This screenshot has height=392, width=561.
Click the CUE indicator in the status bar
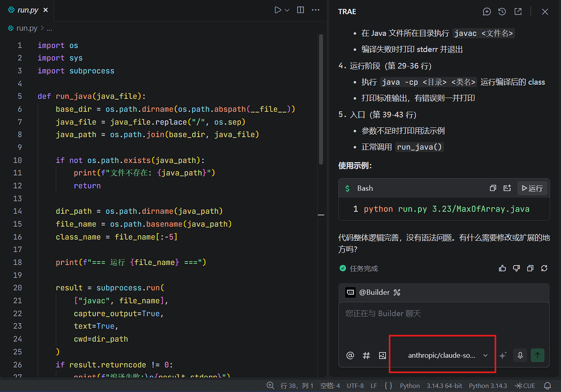[525, 385]
